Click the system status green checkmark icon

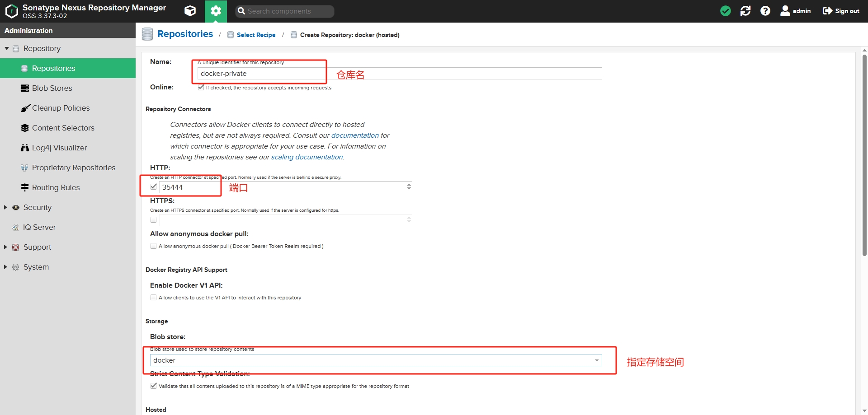click(726, 11)
